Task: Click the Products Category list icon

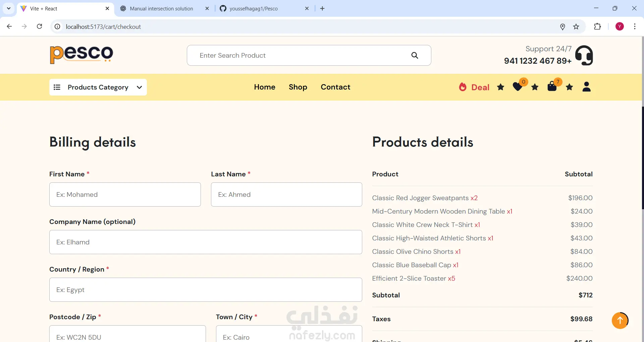Action: click(57, 87)
